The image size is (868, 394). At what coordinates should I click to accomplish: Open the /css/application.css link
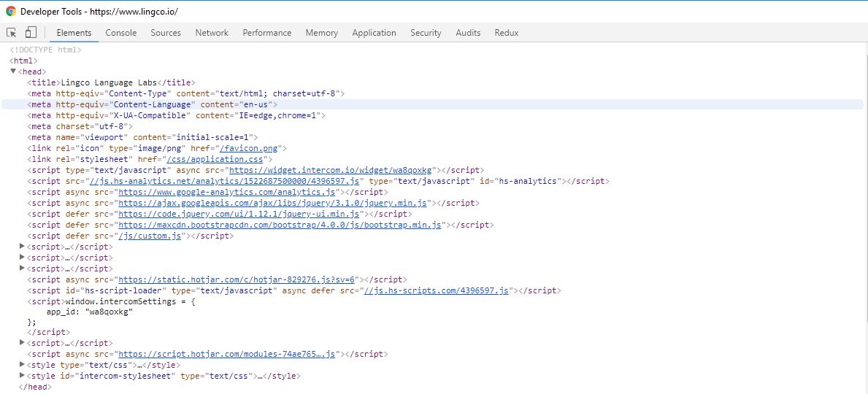tap(215, 159)
